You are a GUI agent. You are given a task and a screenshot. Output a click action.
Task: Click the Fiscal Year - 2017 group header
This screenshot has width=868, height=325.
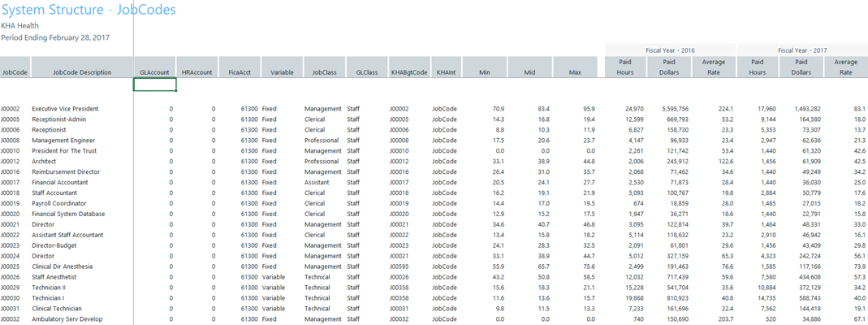(801, 50)
